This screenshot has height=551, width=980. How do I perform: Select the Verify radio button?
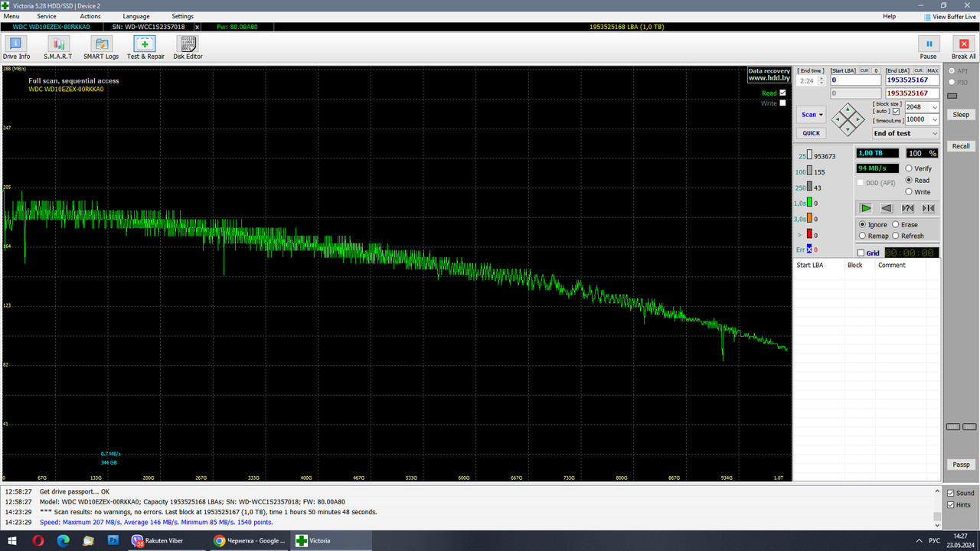coord(909,168)
